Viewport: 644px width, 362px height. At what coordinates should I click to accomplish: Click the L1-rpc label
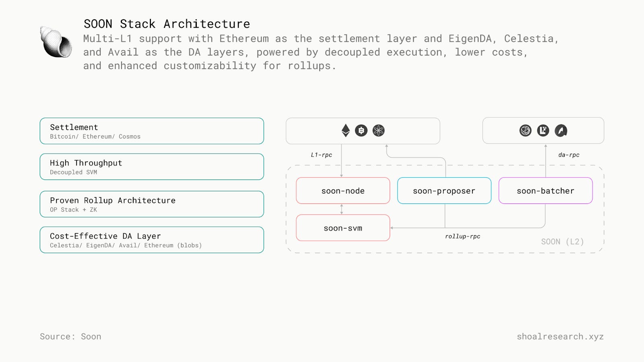click(x=321, y=155)
